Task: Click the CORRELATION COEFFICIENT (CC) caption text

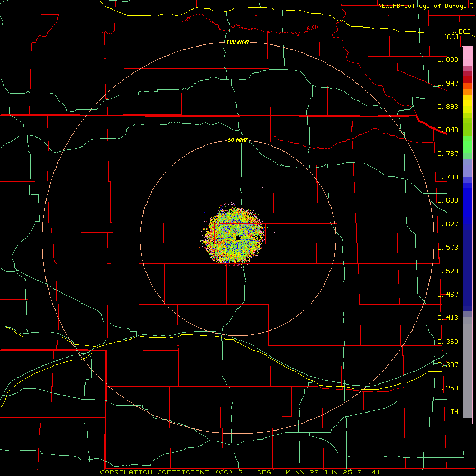Action: (167, 472)
